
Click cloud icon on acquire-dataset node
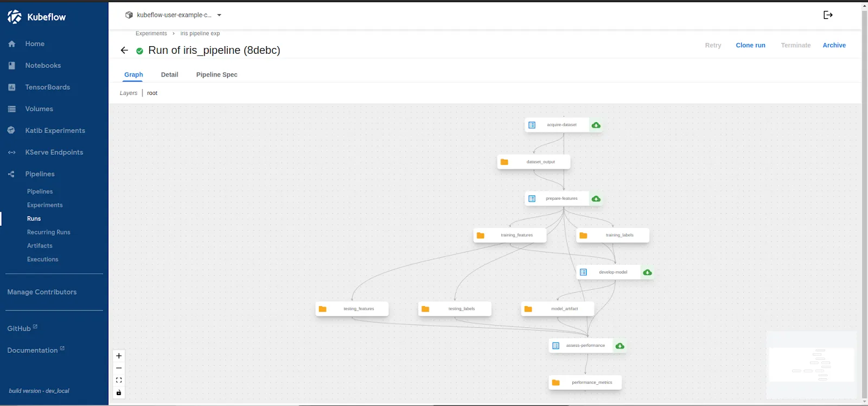point(596,125)
